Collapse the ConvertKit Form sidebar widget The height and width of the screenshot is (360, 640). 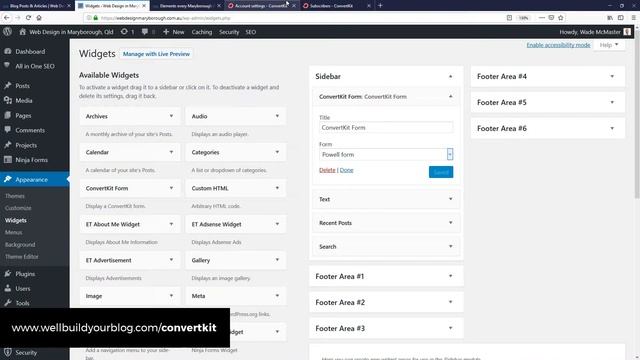tap(451, 97)
